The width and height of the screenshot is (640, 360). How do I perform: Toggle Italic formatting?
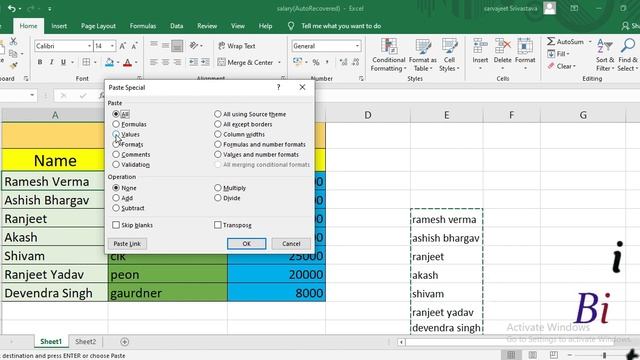pos(51,62)
